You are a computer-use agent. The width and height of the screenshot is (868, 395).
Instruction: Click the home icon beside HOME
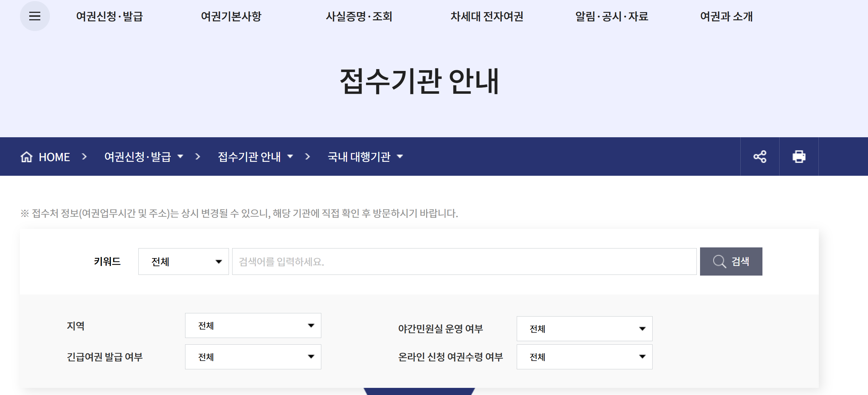click(26, 157)
